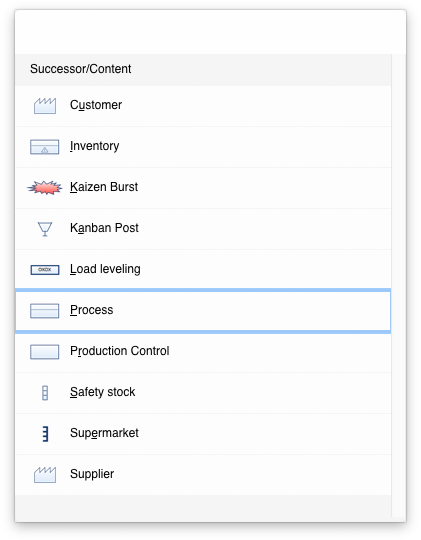Select Kaizen Burst label

pyautogui.click(x=104, y=187)
